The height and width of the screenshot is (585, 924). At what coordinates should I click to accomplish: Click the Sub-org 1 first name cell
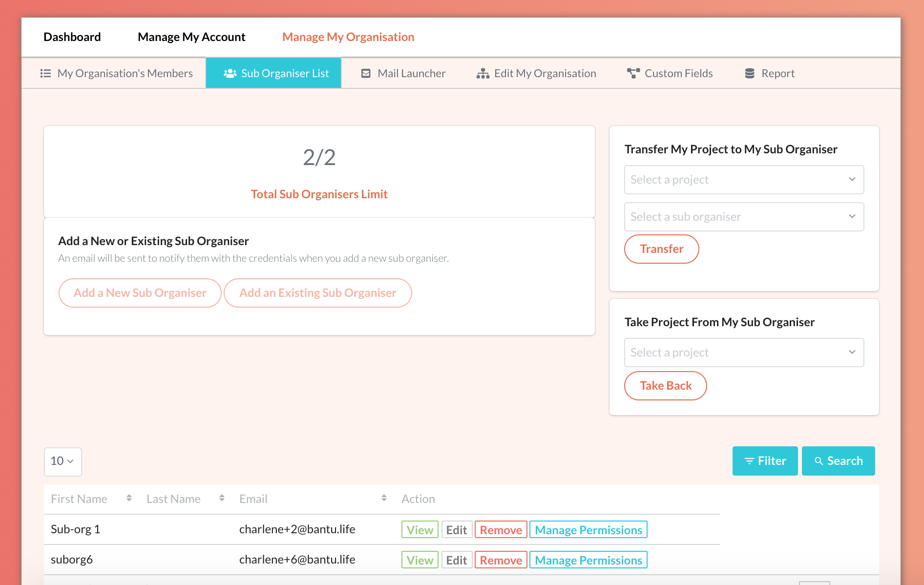[75, 529]
